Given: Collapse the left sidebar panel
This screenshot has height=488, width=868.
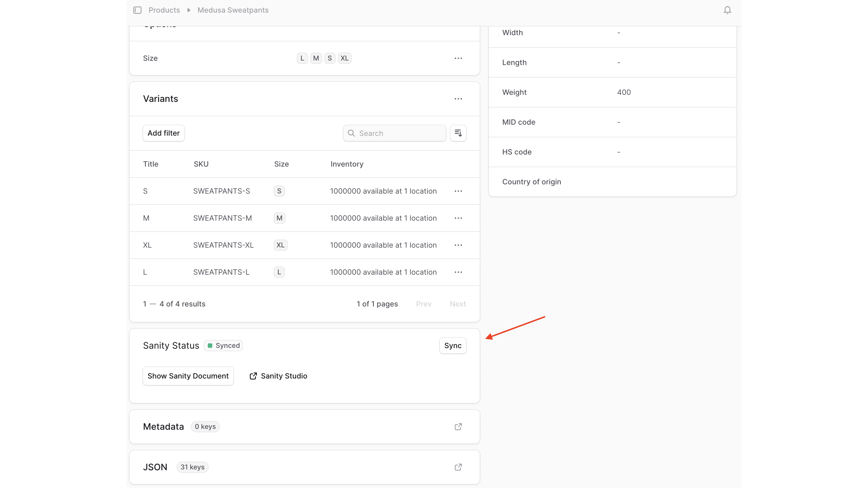Looking at the screenshot, I should pos(137,10).
